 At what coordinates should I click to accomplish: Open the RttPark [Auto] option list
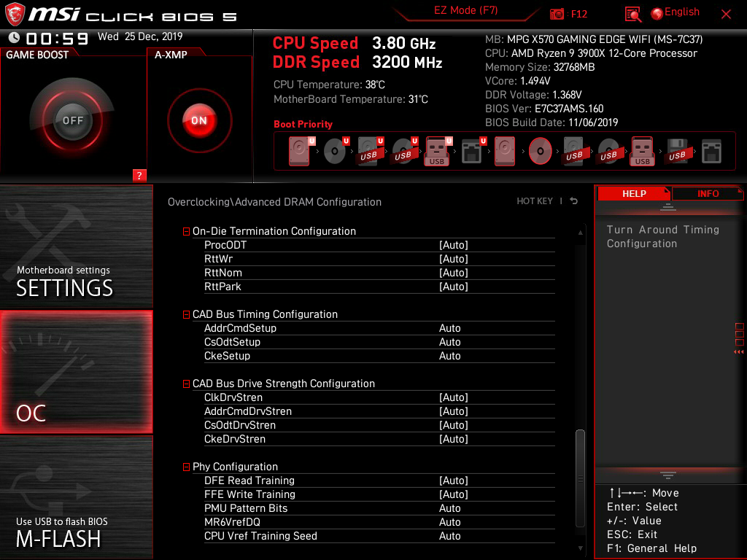(454, 286)
